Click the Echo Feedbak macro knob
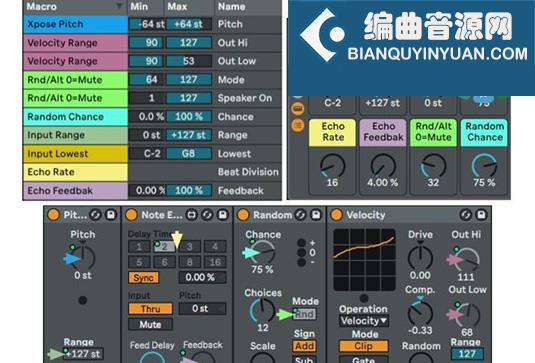 tap(383, 166)
